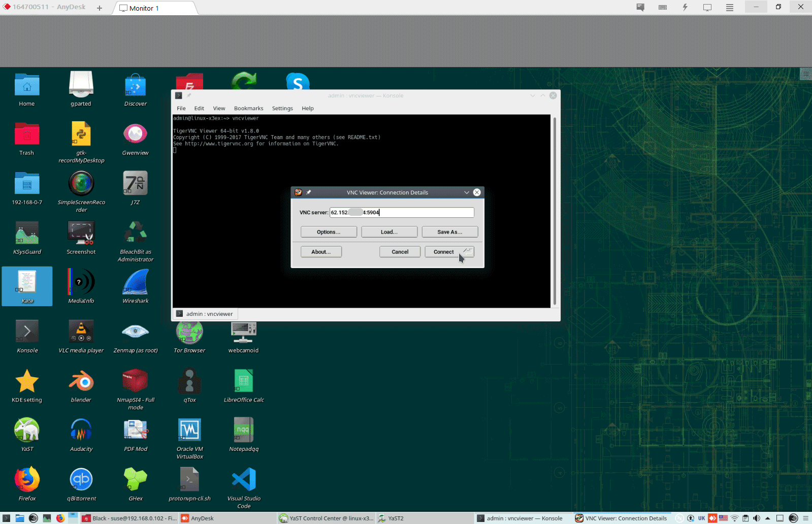Screen dimensions: 812x524
Task: Open Konsole View menu
Action: [219, 108]
